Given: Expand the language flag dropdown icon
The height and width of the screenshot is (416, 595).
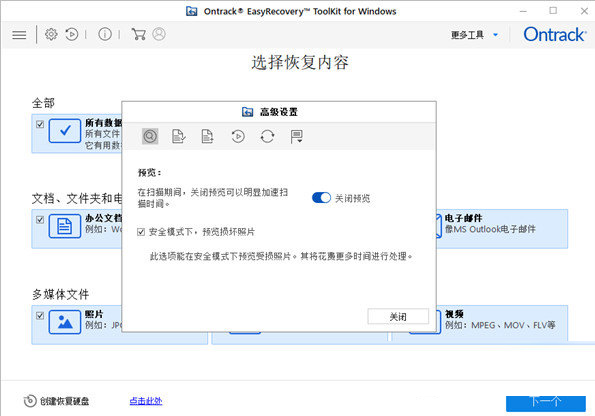Looking at the screenshot, I should point(296,137).
